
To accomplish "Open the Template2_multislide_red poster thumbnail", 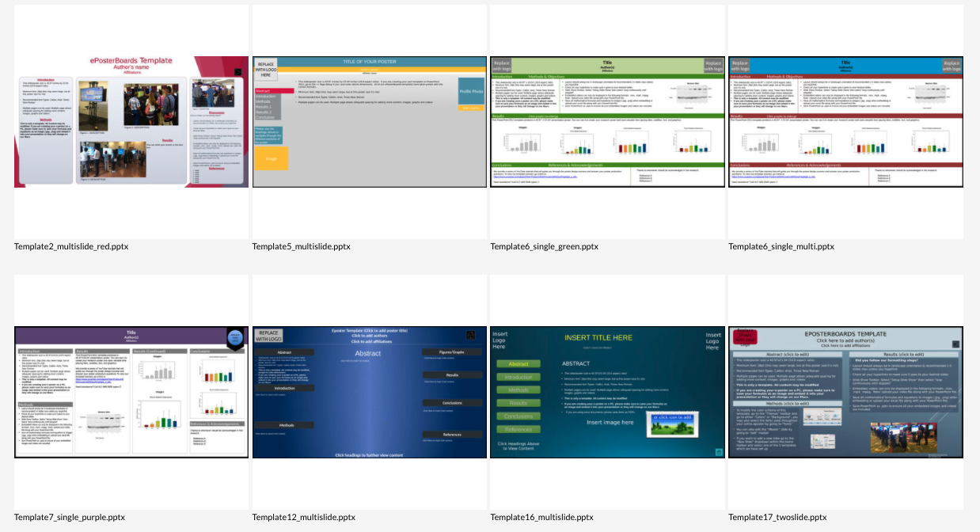I will point(131,121).
